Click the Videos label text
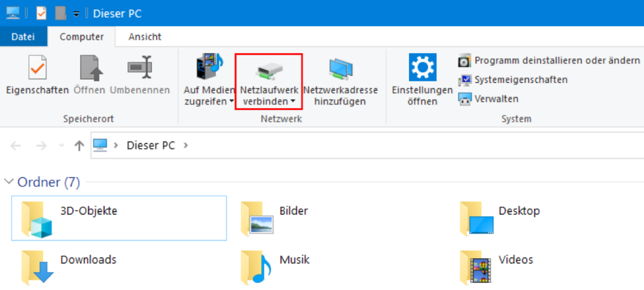The image size is (644, 290). point(516,260)
